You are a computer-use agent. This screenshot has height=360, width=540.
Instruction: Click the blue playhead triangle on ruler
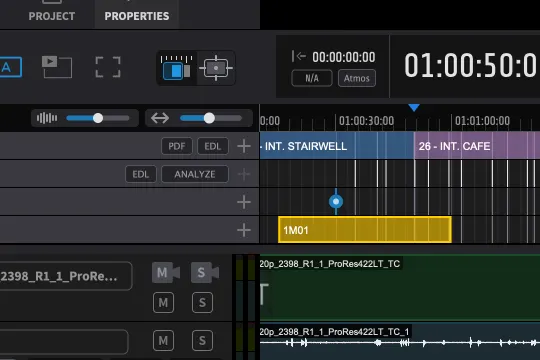414,108
